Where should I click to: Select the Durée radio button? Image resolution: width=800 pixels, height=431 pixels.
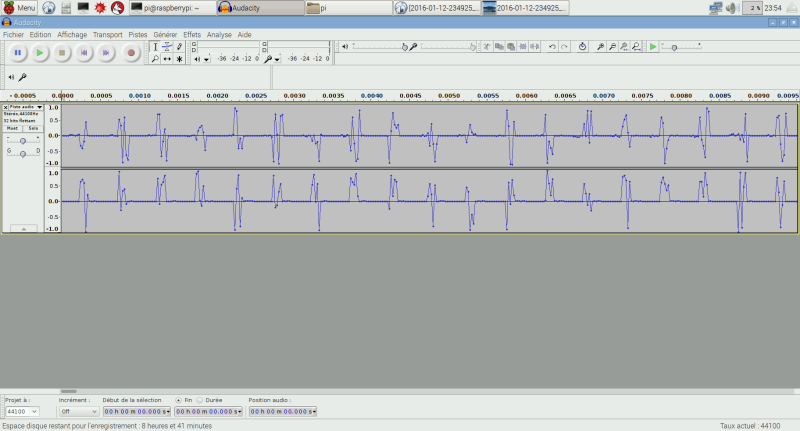tap(200, 399)
